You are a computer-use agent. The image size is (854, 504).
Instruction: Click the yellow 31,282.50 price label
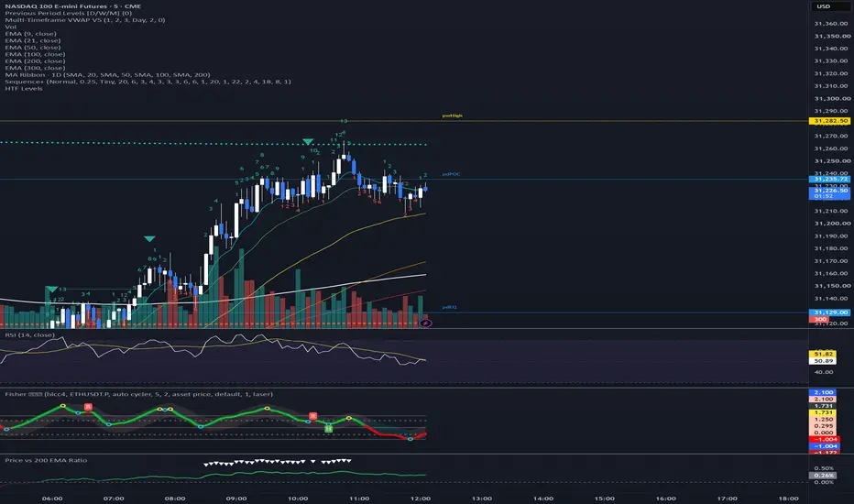pos(829,121)
